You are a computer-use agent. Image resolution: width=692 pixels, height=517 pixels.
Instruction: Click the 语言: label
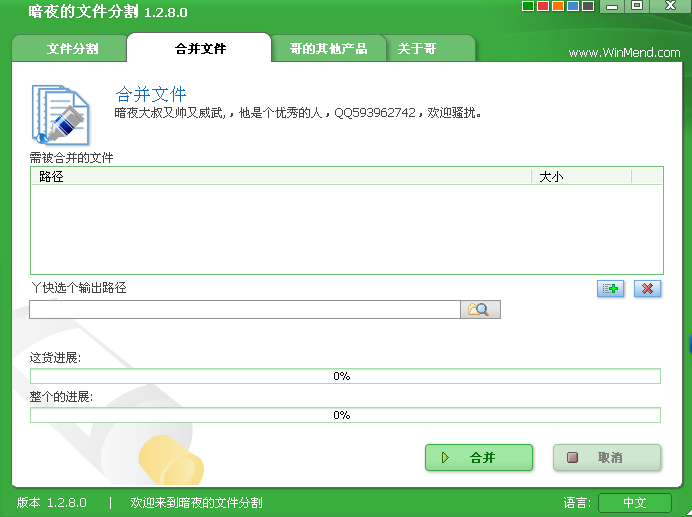pyautogui.click(x=577, y=502)
